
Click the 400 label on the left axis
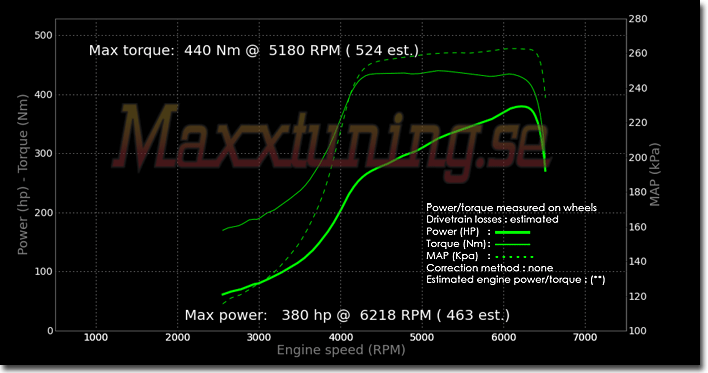tap(43, 95)
